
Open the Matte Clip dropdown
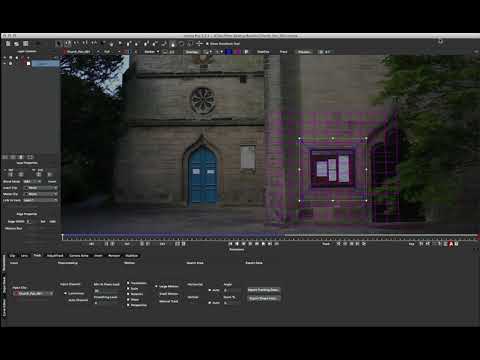tap(40, 194)
